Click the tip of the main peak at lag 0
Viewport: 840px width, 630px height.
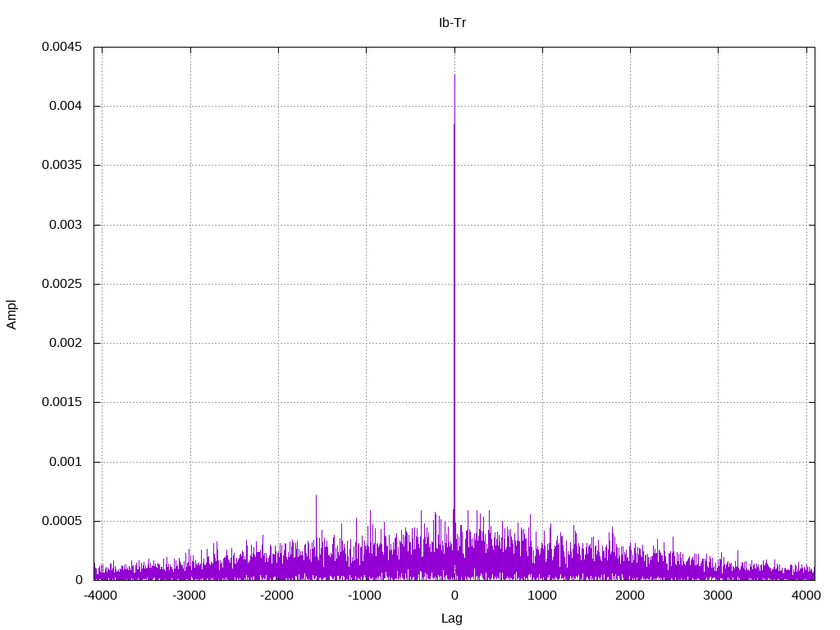[x=454, y=75]
